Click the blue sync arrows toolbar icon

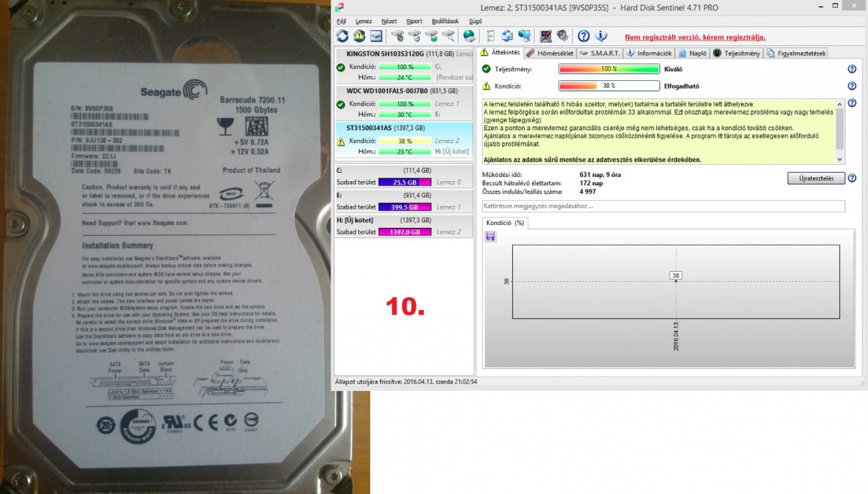pos(507,36)
